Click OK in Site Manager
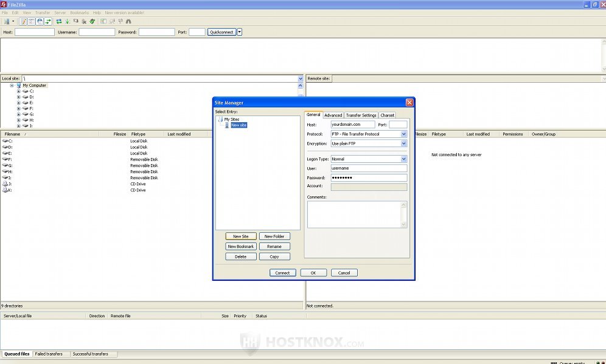The width and height of the screenshot is (606, 364). tap(313, 272)
